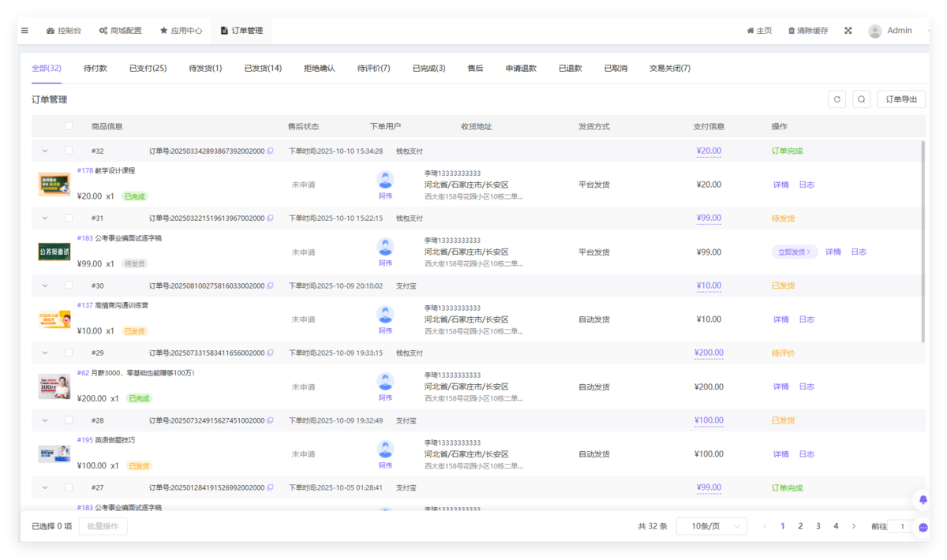Open 日志 for order #29
This screenshot has height=560, width=947.
(x=807, y=387)
